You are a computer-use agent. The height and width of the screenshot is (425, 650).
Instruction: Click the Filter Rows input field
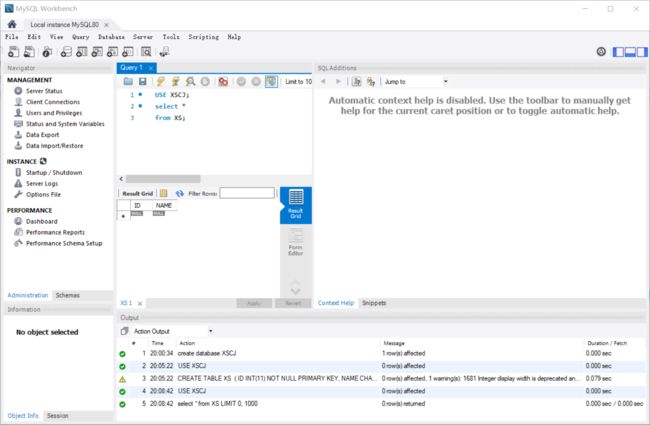(x=247, y=193)
